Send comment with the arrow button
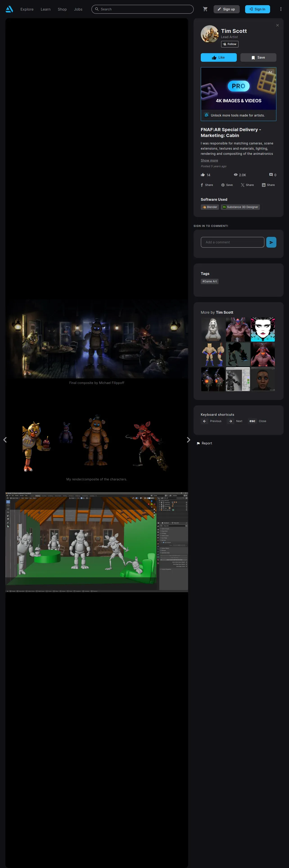The height and width of the screenshot is (868, 289). [271, 242]
